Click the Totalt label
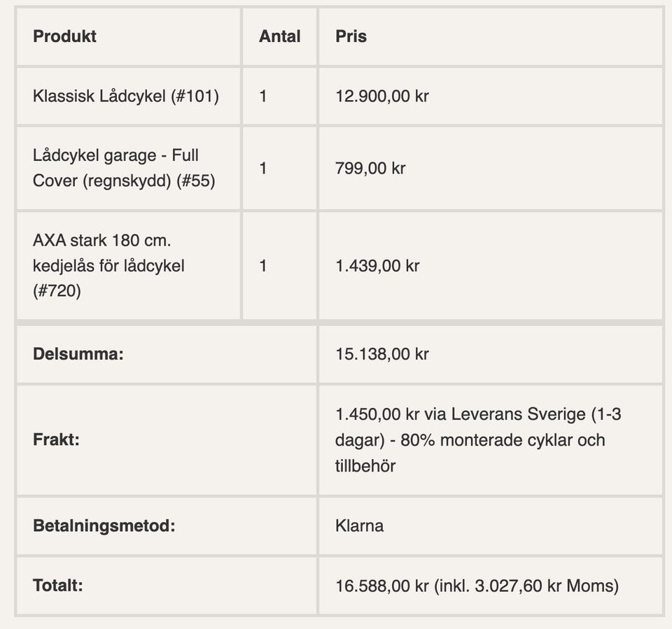Screen dimensions: 672x629 click(x=57, y=585)
